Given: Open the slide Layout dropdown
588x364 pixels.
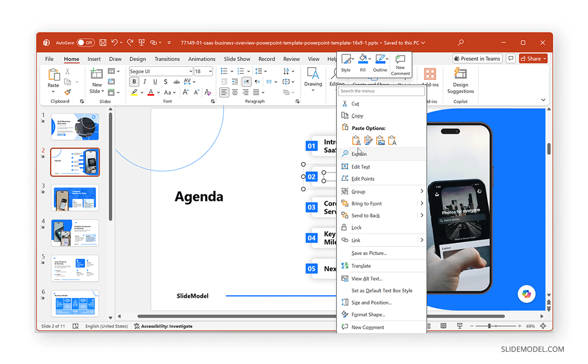Looking at the screenshot, I should tap(114, 72).
